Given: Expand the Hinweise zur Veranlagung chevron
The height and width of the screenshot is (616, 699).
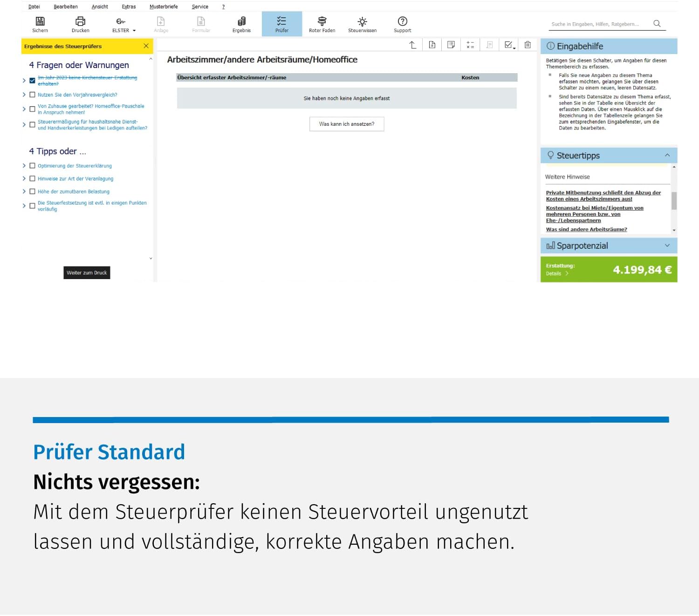Looking at the screenshot, I should (x=24, y=178).
